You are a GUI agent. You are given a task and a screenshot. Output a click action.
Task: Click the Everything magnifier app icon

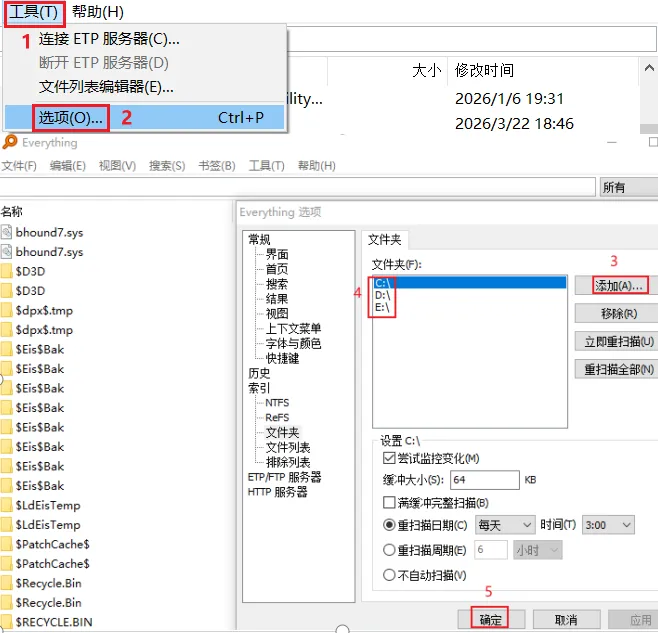tap(9, 142)
